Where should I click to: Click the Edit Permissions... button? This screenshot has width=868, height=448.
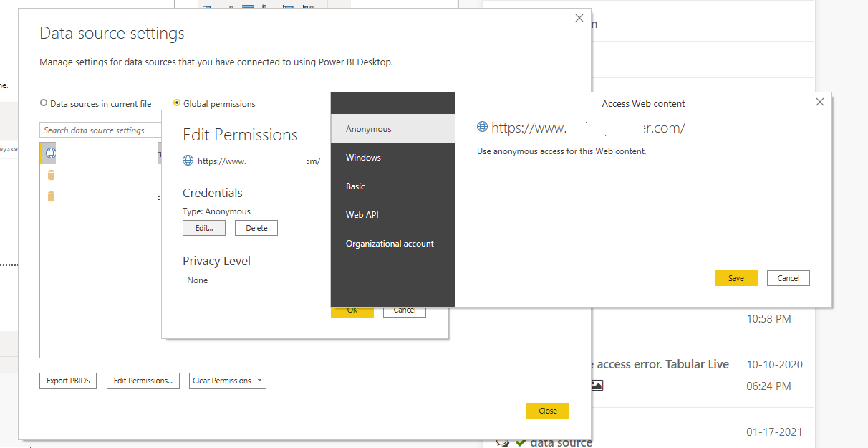pos(143,381)
